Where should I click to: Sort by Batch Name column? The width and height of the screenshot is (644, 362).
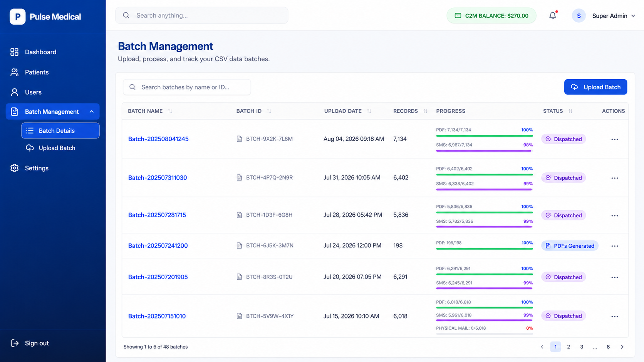170,111
